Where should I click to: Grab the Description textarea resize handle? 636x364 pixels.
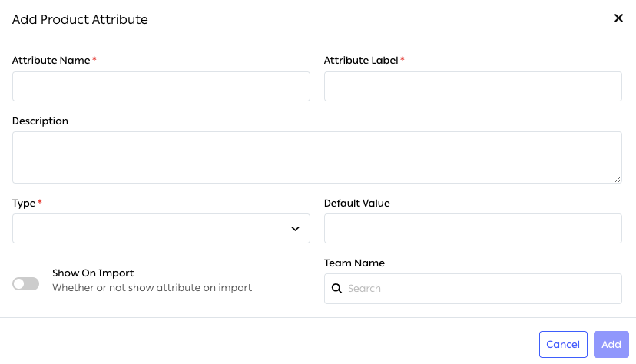(618, 179)
